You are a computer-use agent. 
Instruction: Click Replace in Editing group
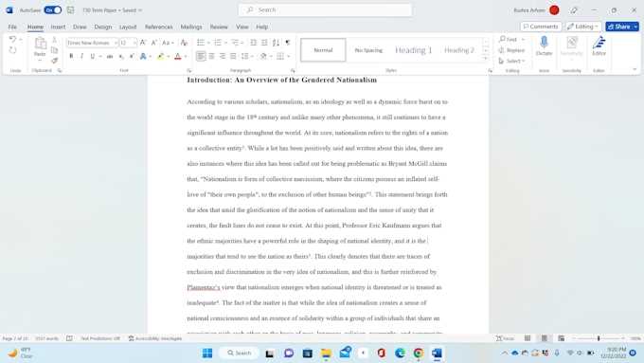coord(511,50)
